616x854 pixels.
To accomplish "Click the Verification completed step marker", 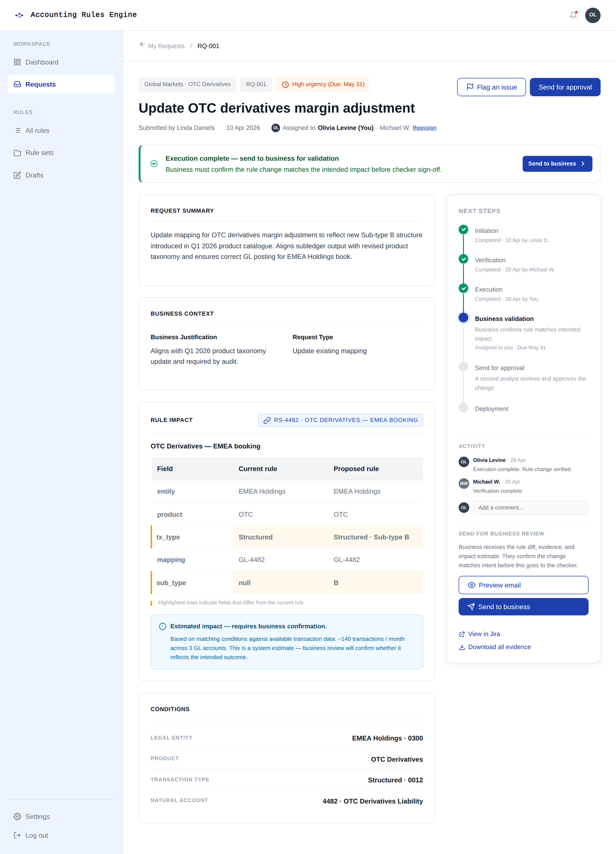I will point(463,259).
